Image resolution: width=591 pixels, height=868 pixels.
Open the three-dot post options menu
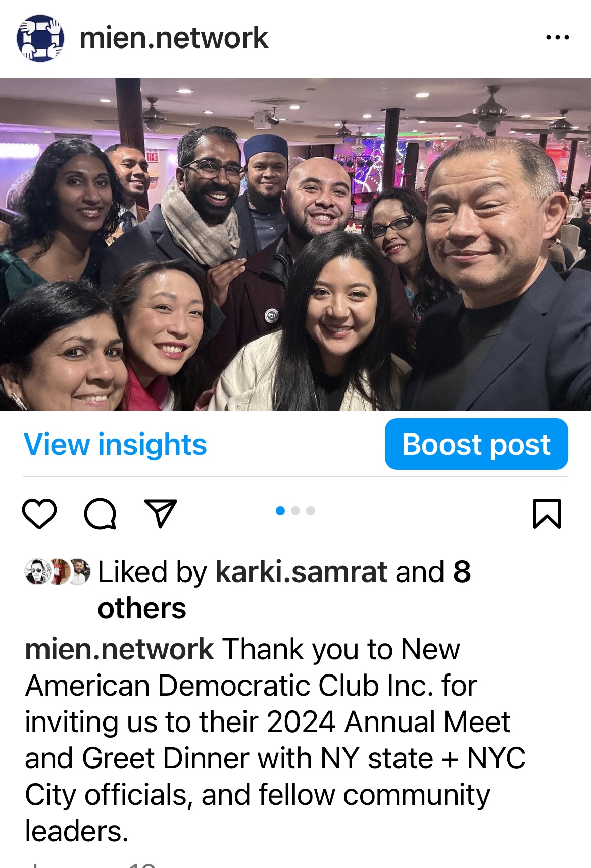click(558, 37)
